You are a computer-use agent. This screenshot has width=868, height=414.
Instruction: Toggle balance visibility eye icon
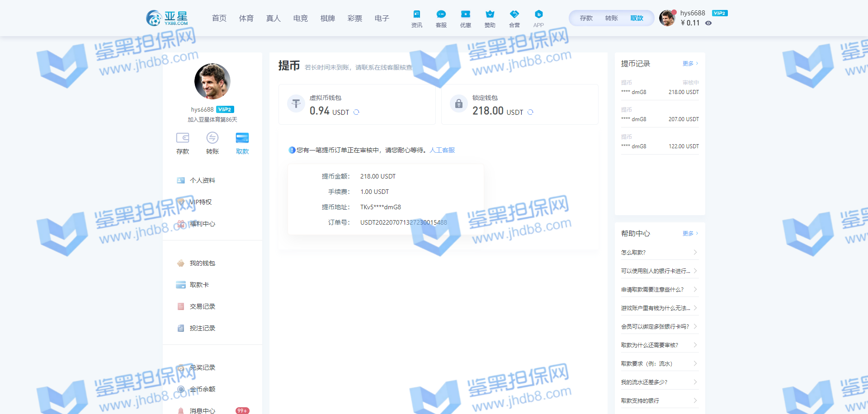708,23
